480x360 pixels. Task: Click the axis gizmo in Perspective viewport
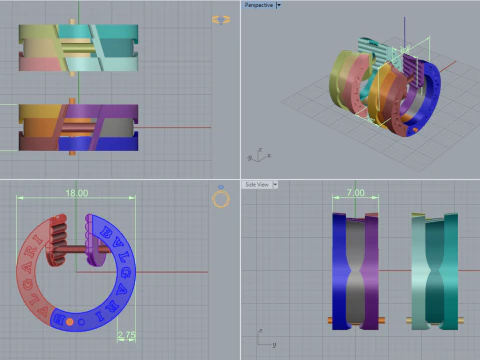tap(259, 155)
